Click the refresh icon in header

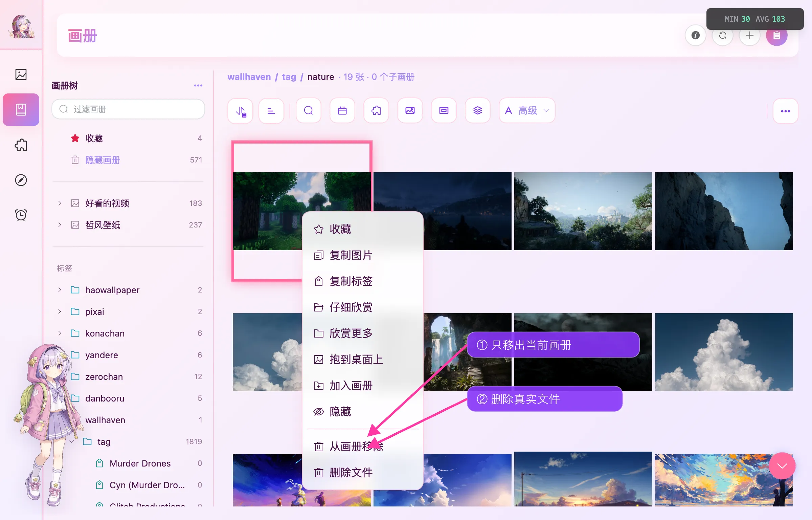(723, 35)
